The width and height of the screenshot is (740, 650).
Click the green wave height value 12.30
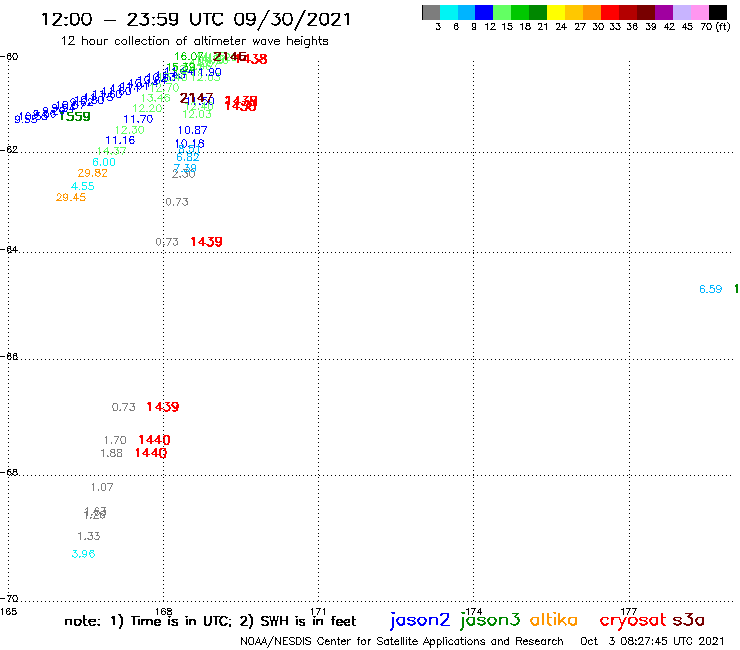(129, 130)
